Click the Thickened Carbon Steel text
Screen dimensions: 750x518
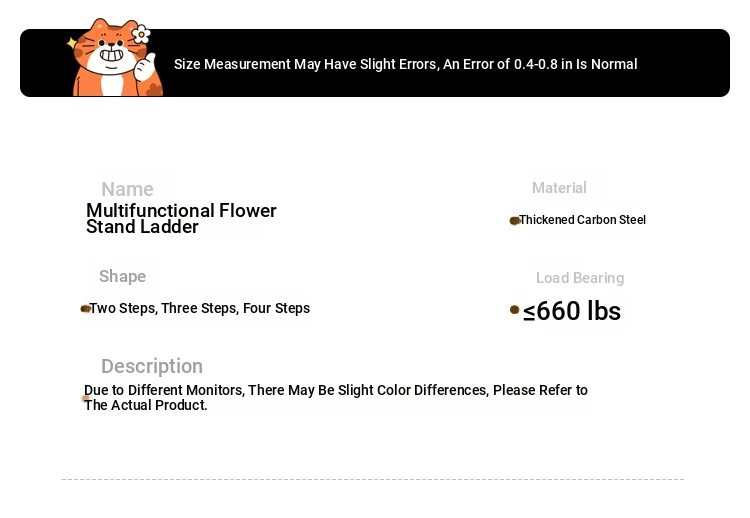click(x=583, y=220)
